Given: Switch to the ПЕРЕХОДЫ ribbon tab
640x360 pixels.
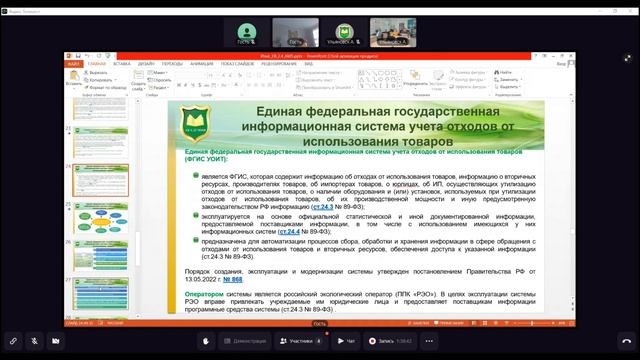Looking at the screenshot, I should (172, 64).
